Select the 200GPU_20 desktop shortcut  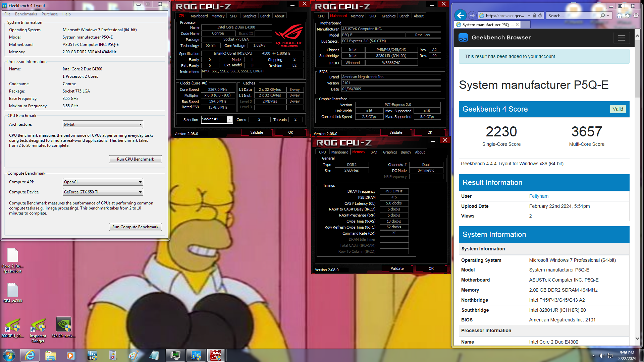point(13,328)
